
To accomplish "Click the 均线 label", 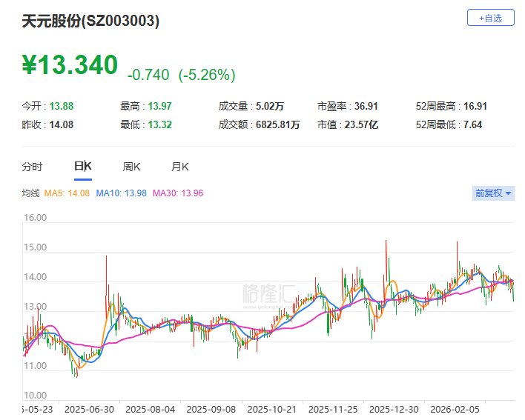I will [30, 194].
